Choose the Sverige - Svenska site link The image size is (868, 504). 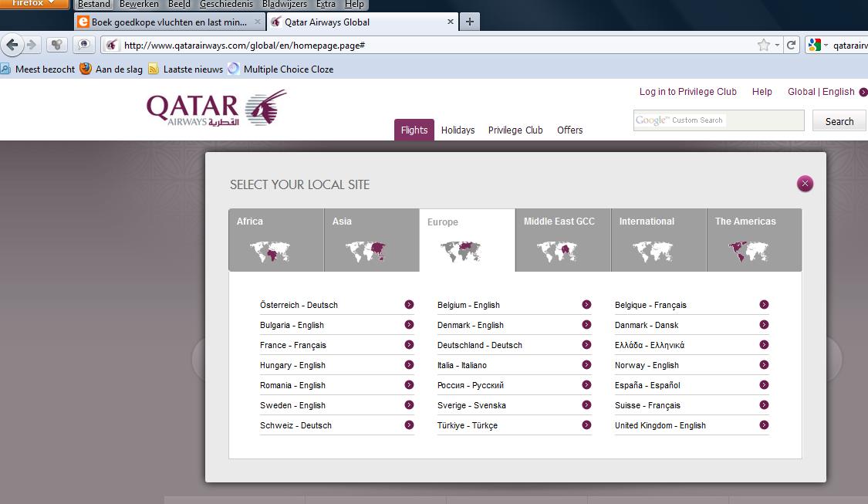click(471, 405)
